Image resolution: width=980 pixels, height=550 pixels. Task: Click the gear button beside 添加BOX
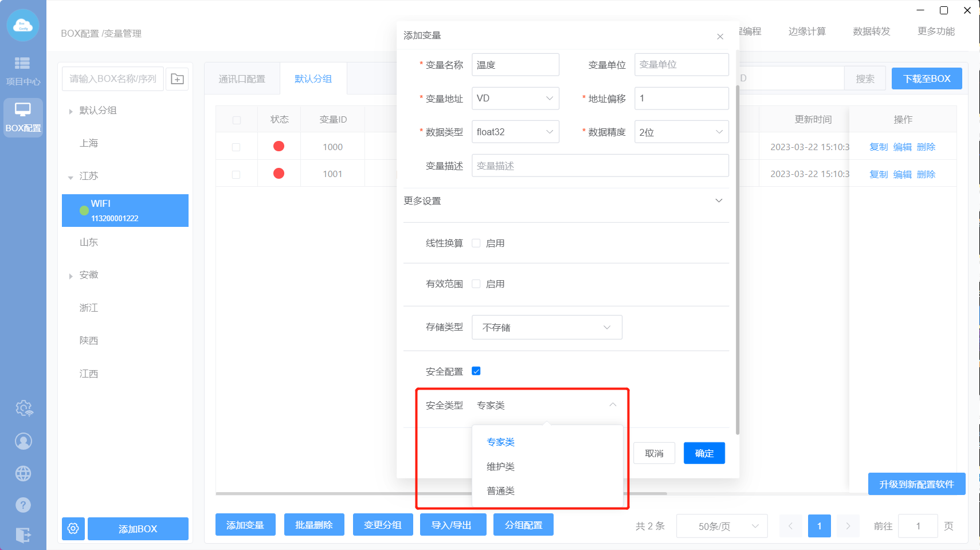tap(73, 528)
